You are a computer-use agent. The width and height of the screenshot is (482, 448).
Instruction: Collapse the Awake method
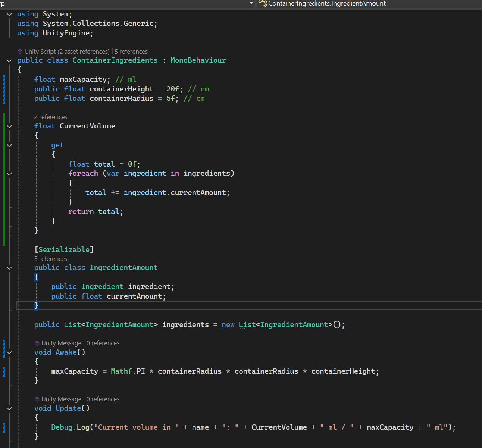pos(9,352)
